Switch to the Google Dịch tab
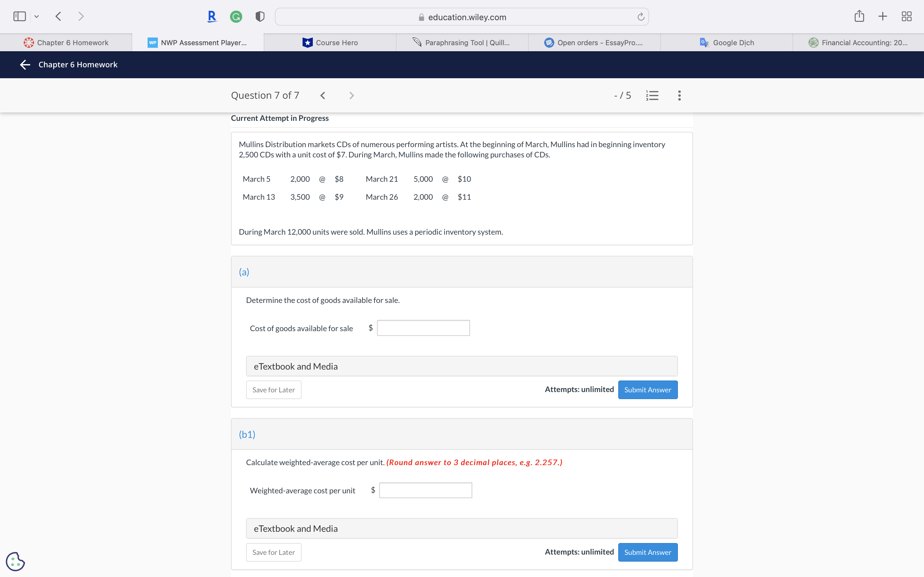Screen dimensions: 924x577 [x=727, y=43]
